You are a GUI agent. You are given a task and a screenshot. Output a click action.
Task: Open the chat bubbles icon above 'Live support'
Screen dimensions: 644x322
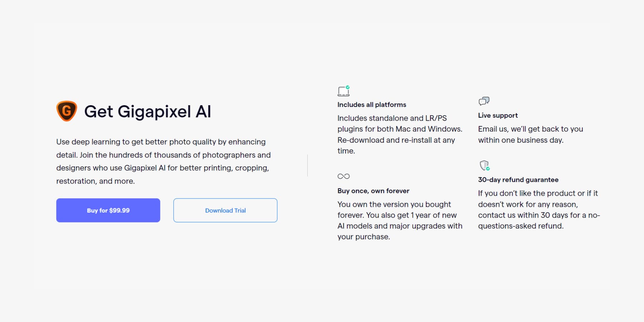[484, 101]
